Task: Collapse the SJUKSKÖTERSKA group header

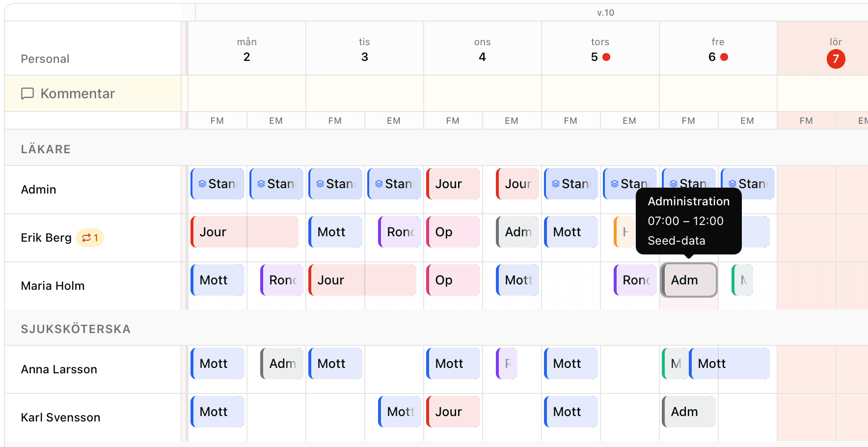Action: pyautogui.click(x=76, y=329)
